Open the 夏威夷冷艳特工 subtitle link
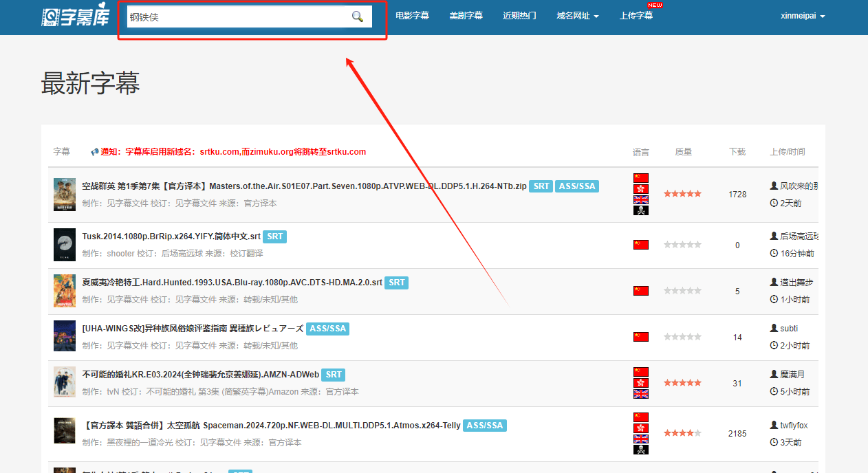This screenshot has width=868, height=473. point(232,283)
